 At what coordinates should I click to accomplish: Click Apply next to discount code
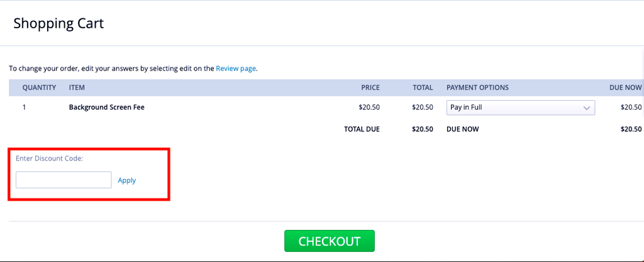[127, 180]
